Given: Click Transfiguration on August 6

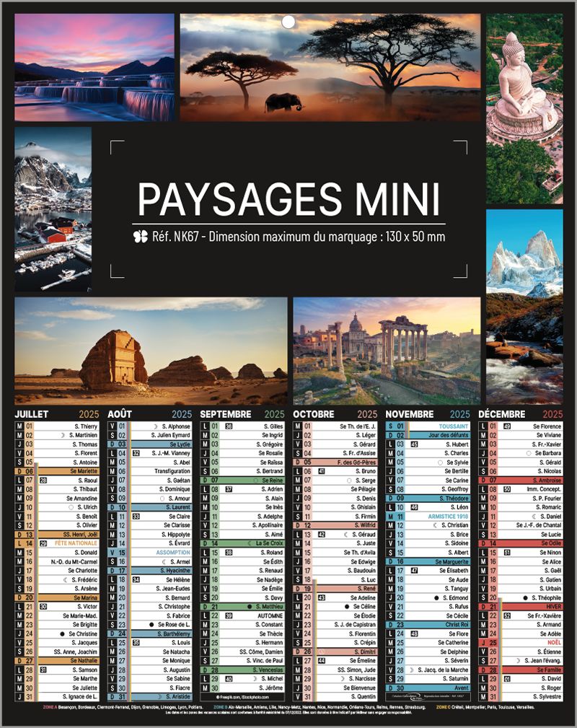Looking at the screenshot, I should point(172,471).
